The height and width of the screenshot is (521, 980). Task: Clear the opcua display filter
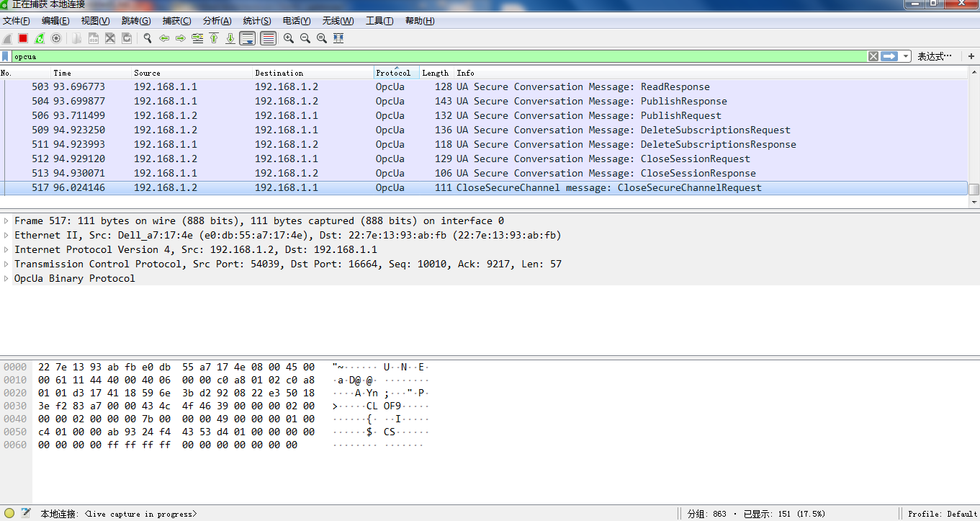point(873,56)
